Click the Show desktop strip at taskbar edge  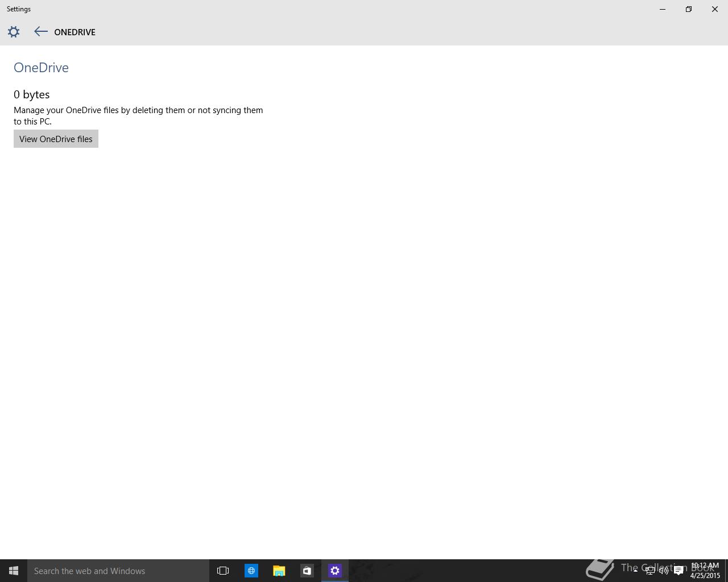coord(726,571)
